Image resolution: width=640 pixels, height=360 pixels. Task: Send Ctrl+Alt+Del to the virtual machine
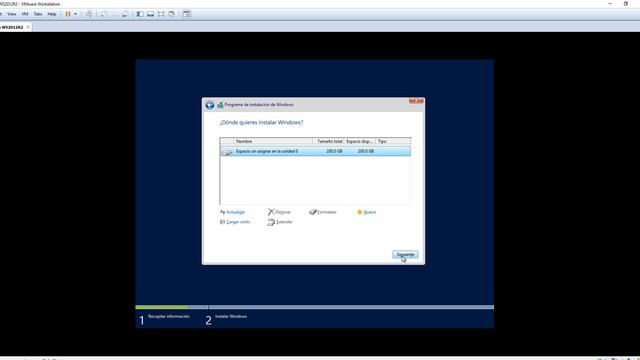[x=89, y=14]
